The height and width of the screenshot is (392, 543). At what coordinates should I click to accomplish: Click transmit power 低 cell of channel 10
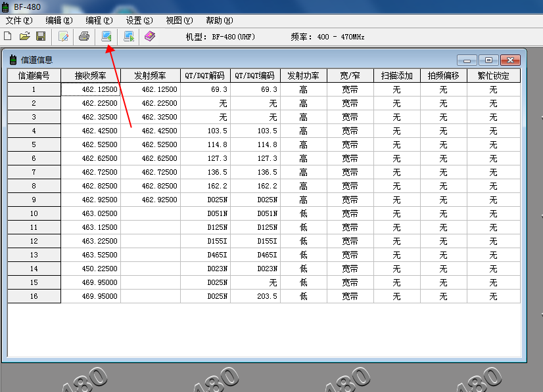[x=303, y=213]
